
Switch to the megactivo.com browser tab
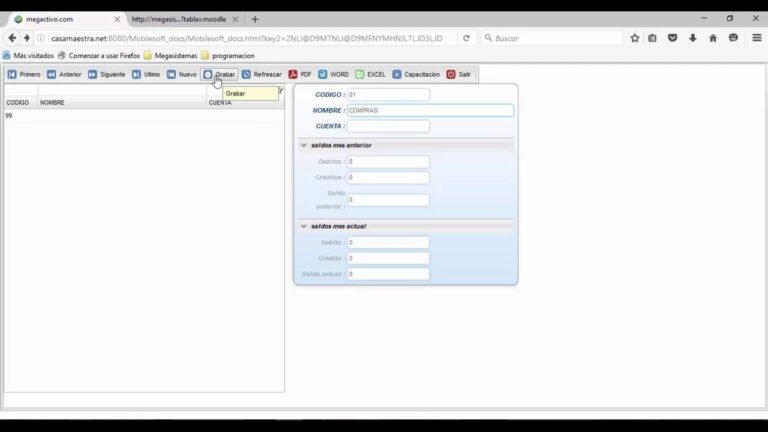pyautogui.click(x=60, y=19)
